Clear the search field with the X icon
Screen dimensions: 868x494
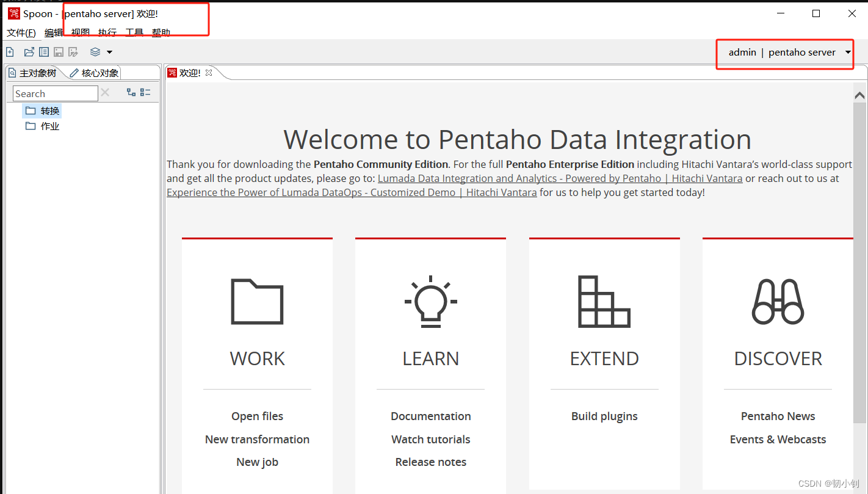click(x=105, y=92)
